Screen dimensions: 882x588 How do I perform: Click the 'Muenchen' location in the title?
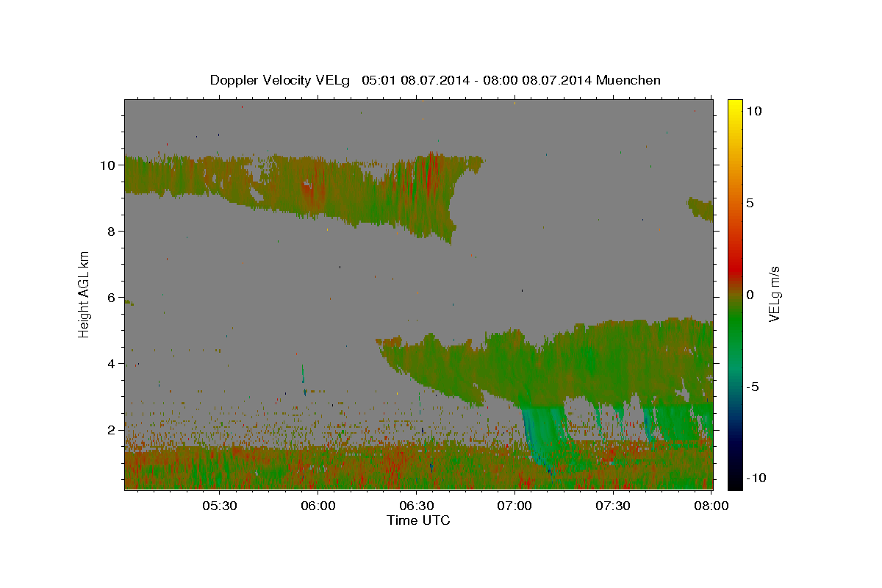[x=628, y=80]
